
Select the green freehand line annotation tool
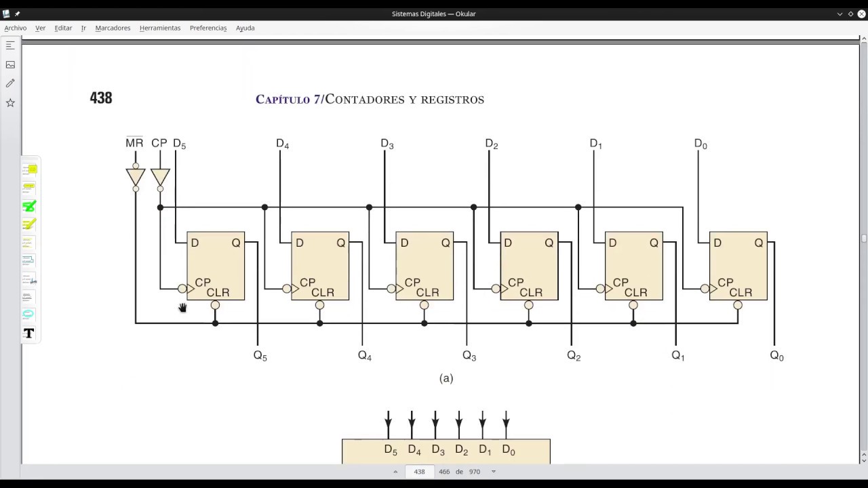[29, 206]
